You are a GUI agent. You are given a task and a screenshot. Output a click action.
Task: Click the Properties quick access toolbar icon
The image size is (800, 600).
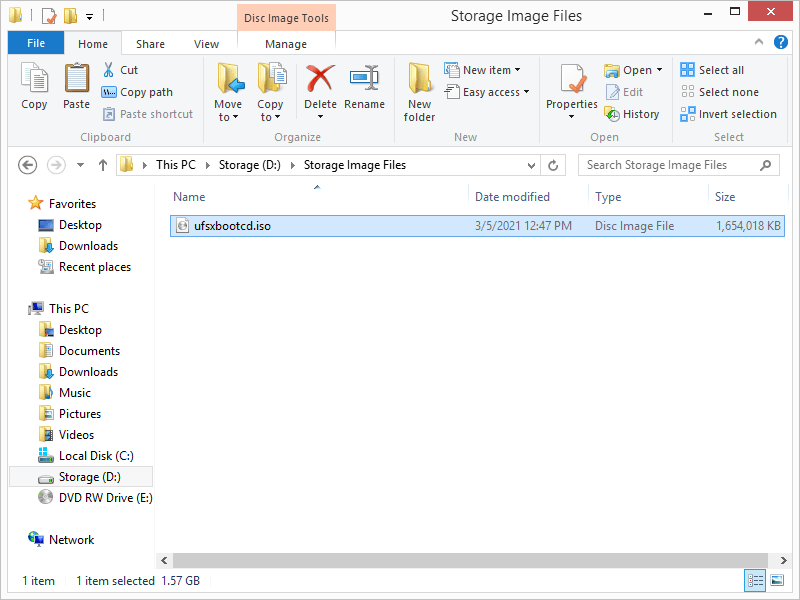[x=49, y=16]
